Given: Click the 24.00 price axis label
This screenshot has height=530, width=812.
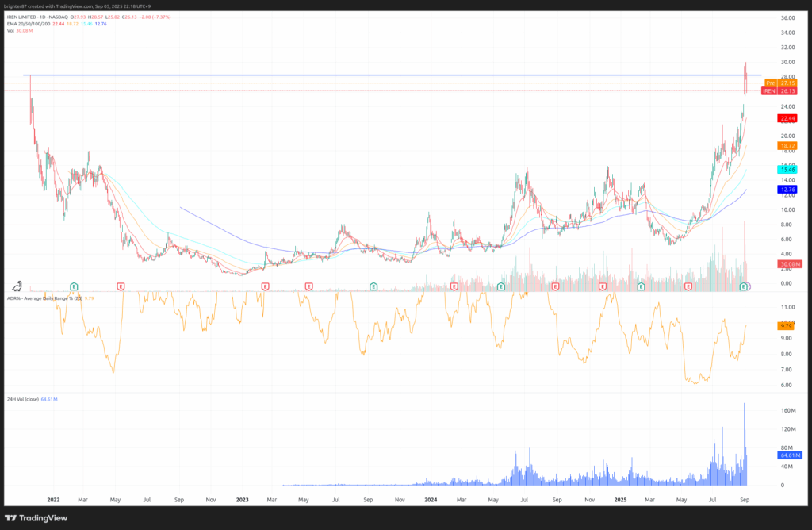Looking at the screenshot, I should 787,107.
